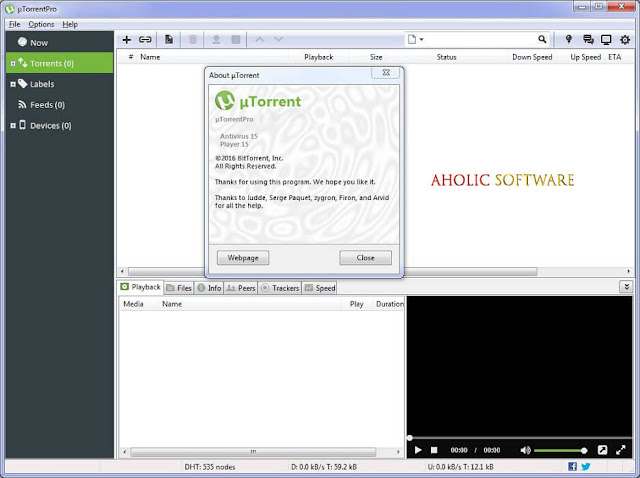This screenshot has width=640, height=478.
Task: Pop out the video player
Action: [x=602, y=450]
